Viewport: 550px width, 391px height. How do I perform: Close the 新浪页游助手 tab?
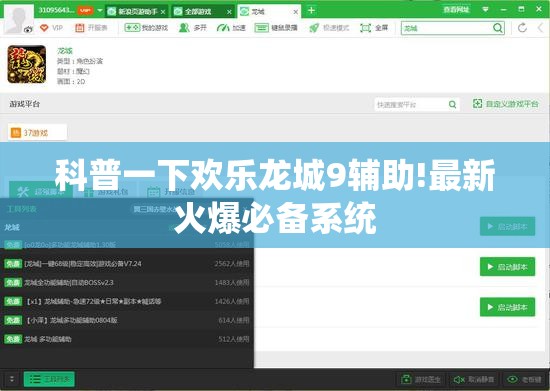[163, 12]
